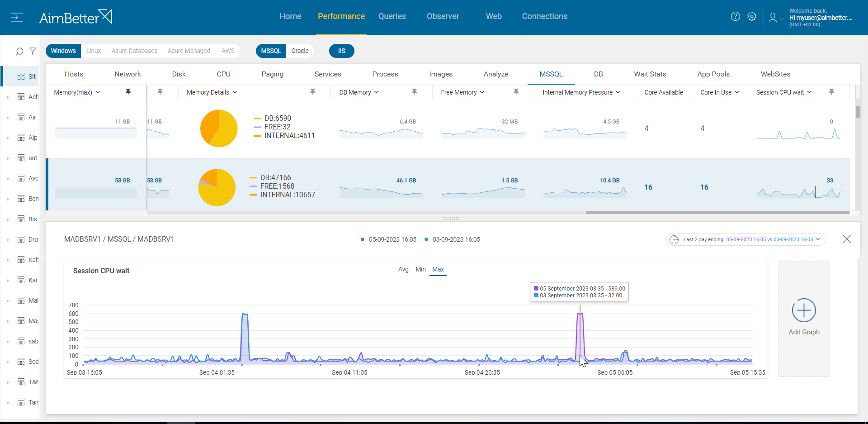Click the Add Graph plus icon
This screenshot has height=424, width=868.
(804, 310)
